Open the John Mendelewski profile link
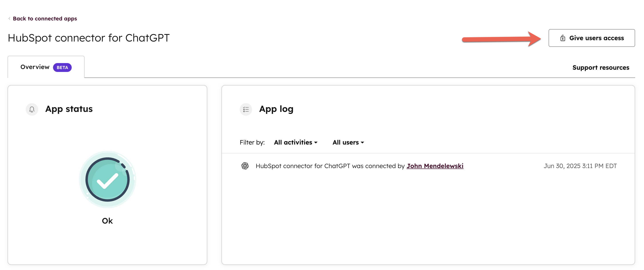Image resolution: width=644 pixels, height=270 pixels. click(x=435, y=166)
